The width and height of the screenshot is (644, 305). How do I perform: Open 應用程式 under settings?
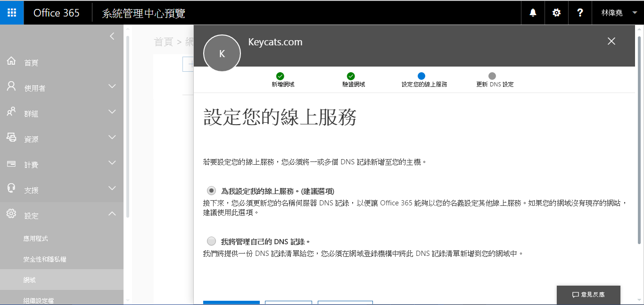coord(36,238)
